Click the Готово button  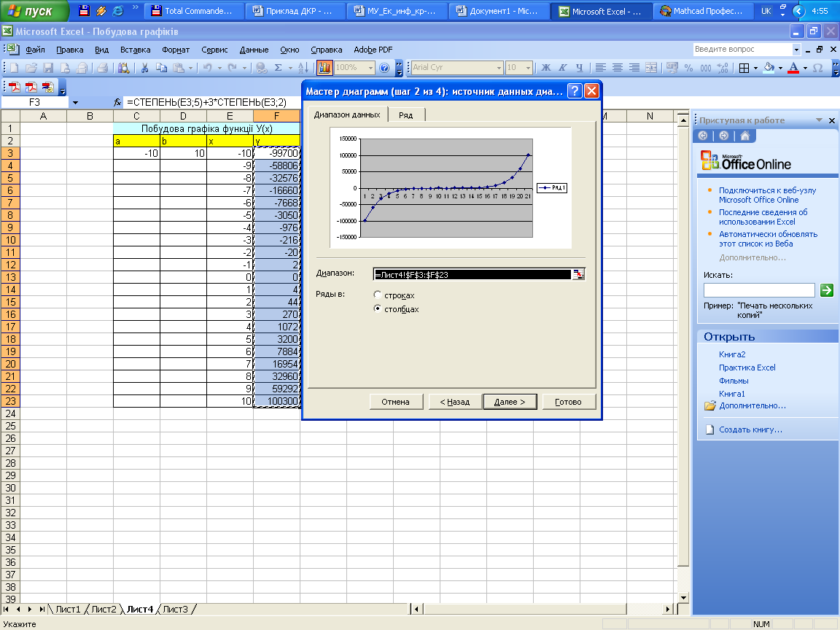(569, 402)
